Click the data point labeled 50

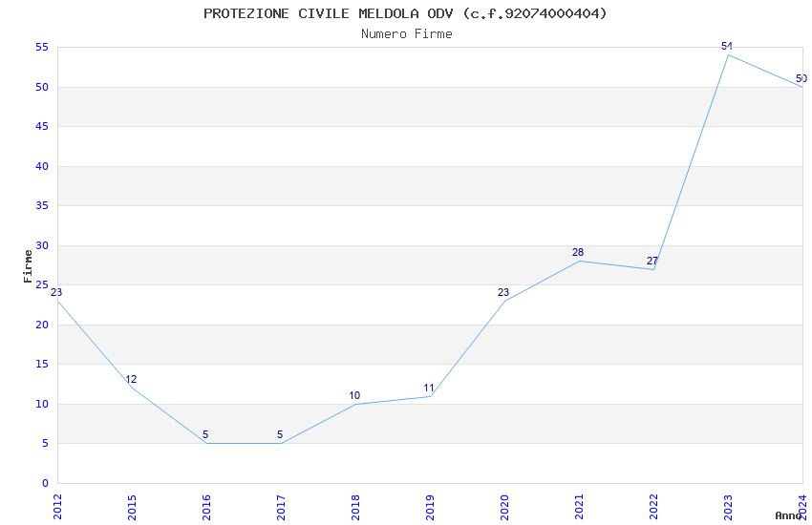(801, 87)
